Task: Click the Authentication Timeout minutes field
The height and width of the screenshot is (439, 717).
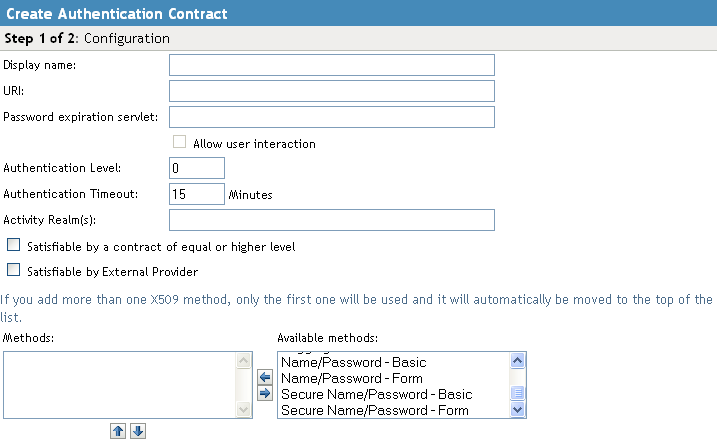Action: tap(197, 194)
